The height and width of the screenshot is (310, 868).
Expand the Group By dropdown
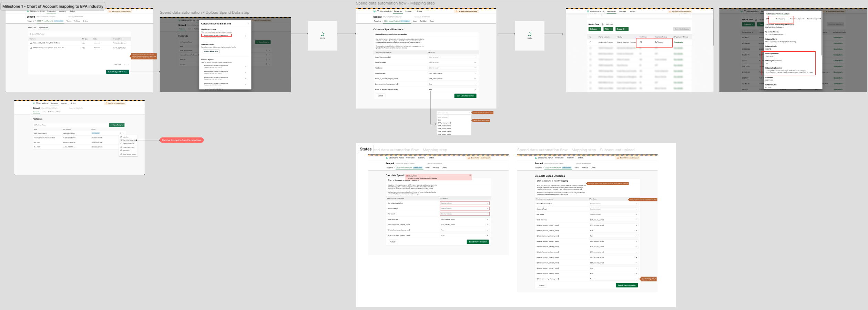pyautogui.click(x=622, y=29)
